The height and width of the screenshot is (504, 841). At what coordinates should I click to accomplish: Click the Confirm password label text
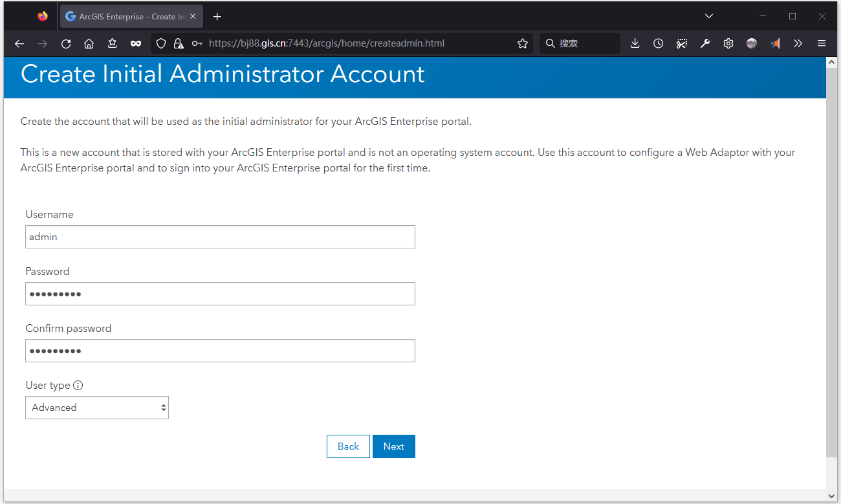coord(69,329)
